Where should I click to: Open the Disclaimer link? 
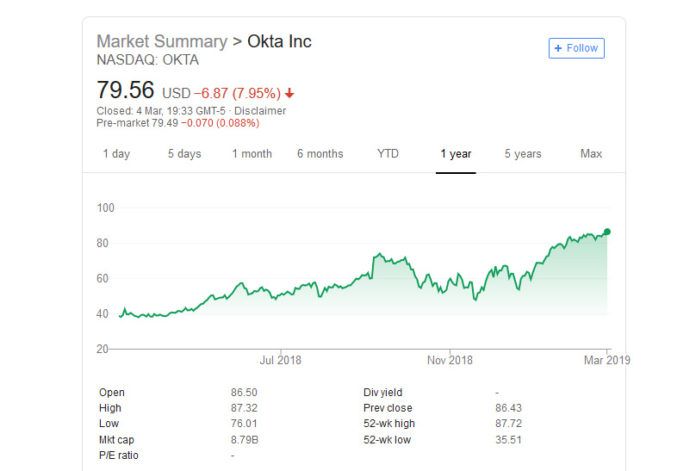click(260, 111)
